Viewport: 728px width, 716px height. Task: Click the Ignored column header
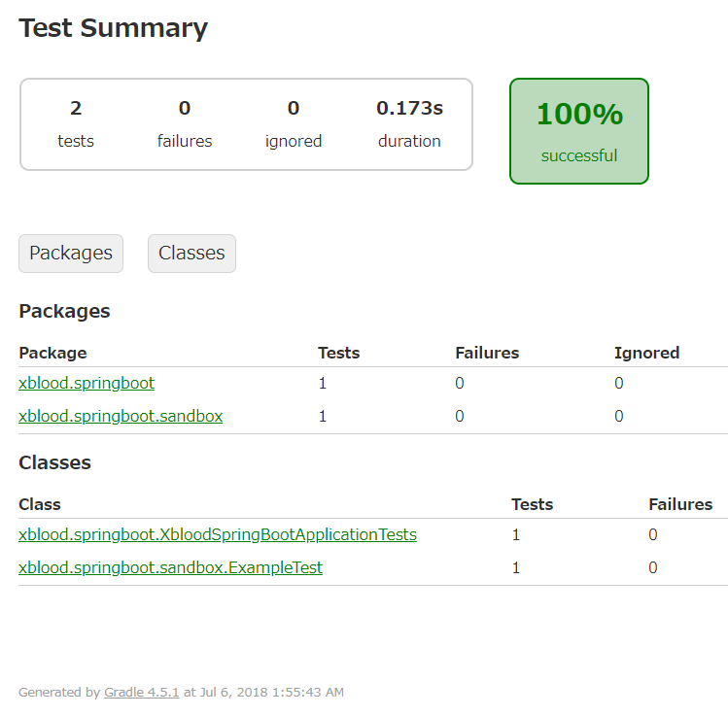646,353
